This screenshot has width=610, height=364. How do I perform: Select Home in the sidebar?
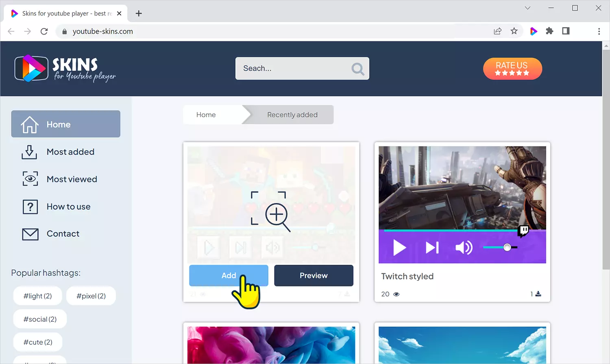[x=65, y=124]
